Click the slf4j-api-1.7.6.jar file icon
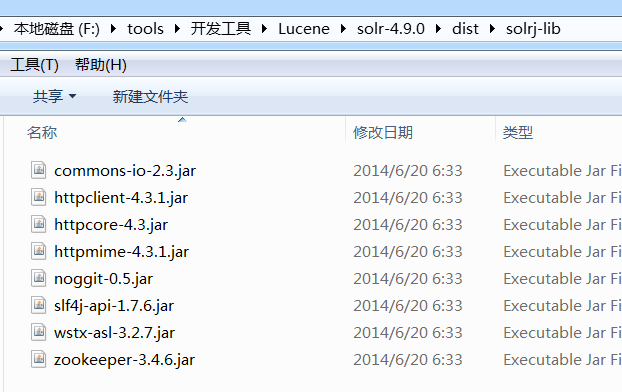Screen dimensions: 622x392 [38, 305]
